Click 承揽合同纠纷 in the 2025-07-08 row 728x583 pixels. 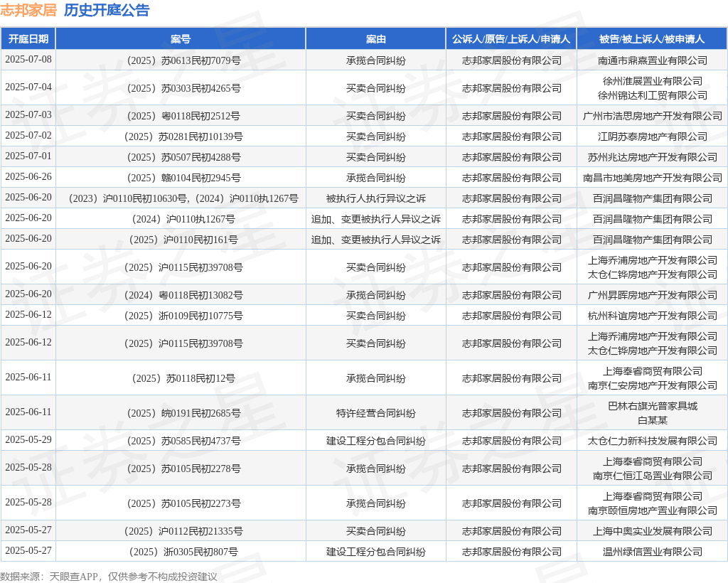click(375, 60)
